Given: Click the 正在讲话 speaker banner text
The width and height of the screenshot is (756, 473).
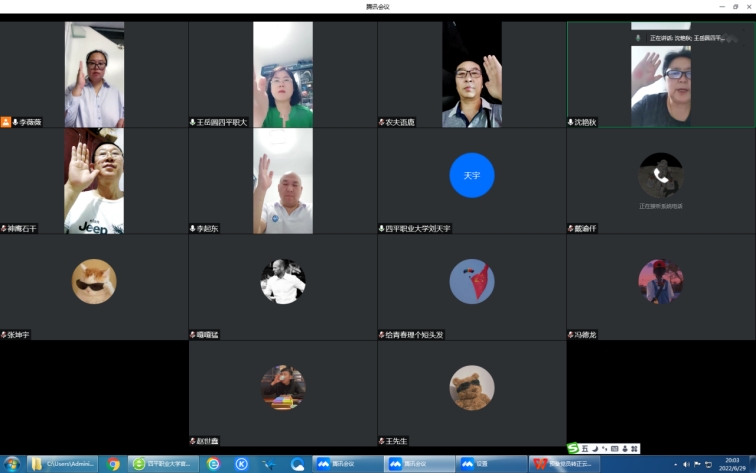Looking at the screenshot, I should [x=687, y=38].
